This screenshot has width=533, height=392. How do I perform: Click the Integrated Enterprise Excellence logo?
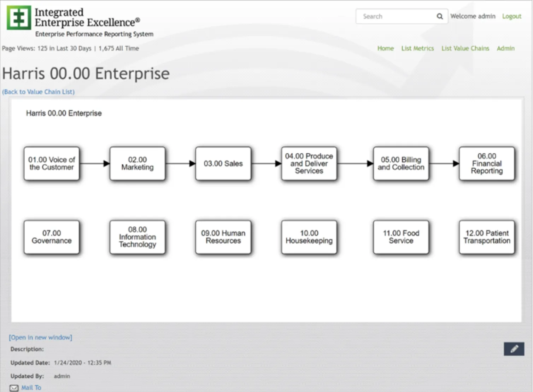pyautogui.click(x=19, y=18)
